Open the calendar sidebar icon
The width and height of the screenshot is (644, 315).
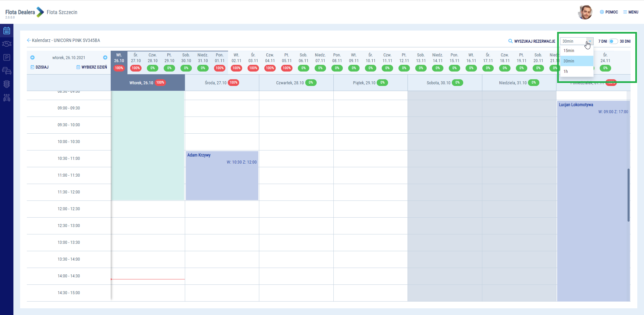pos(7,31)
